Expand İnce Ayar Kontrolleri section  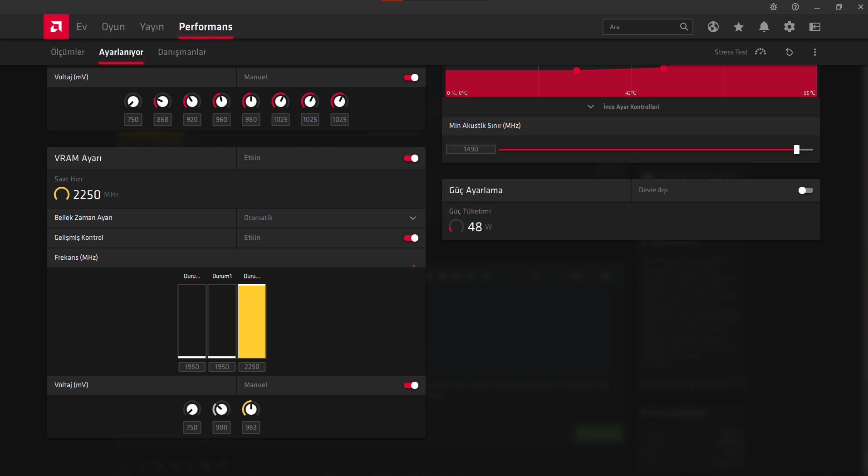631,107
